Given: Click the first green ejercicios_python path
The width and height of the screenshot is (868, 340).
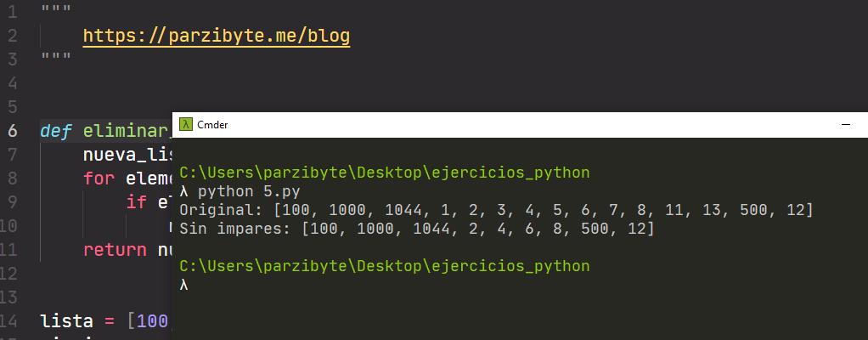Looking at the screenshot, I should (x=384, y=173).
